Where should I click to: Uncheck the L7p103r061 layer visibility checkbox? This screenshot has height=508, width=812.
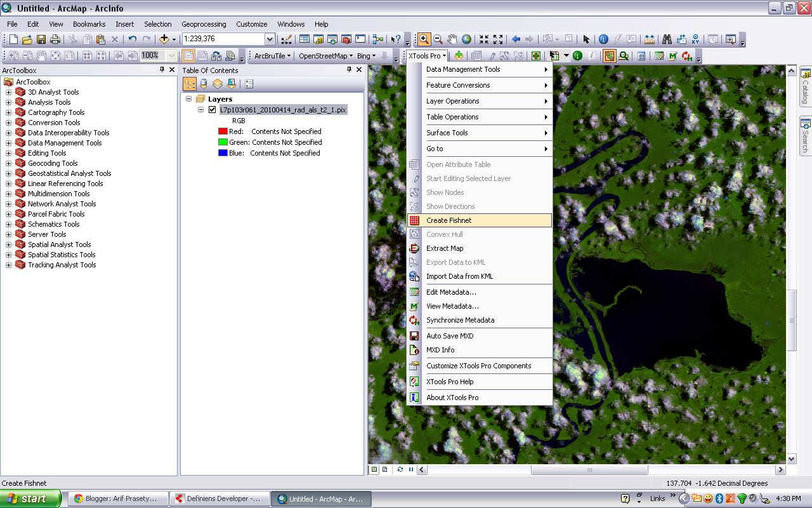point(213,109)
